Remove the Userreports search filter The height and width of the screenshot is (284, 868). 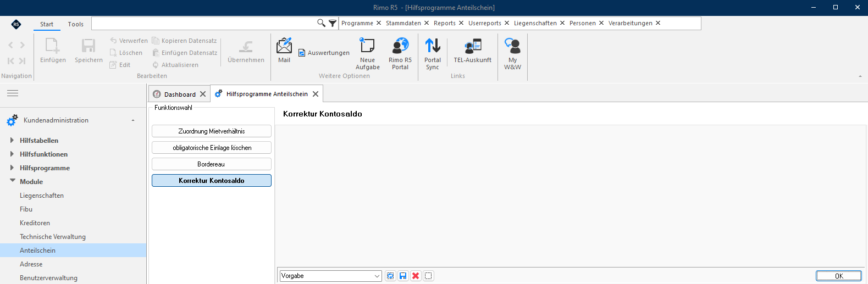(x=507, y=23)
